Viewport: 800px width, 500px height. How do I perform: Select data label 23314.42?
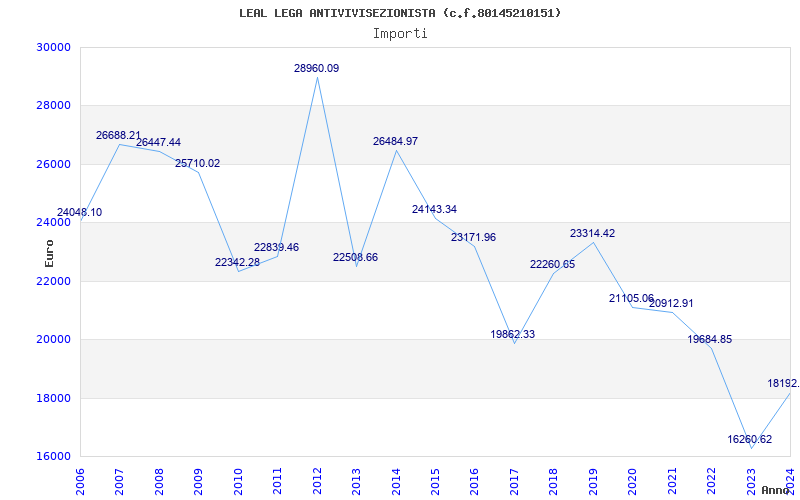[x=592, y=234]
